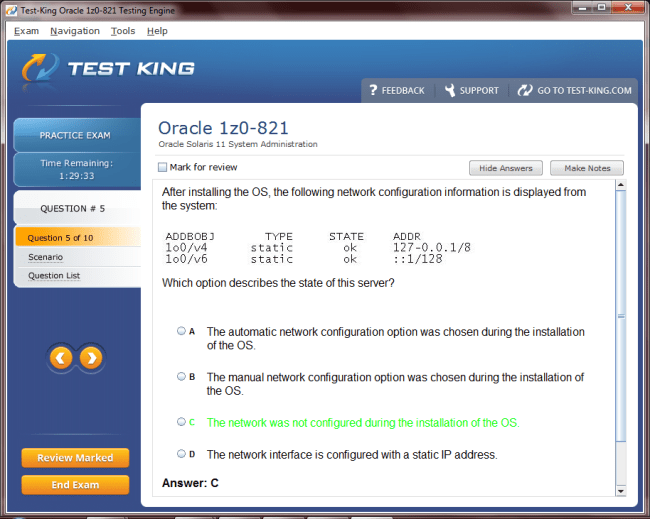Go to the previous question with the left arrow
This screenshot has height=519, width=650.
click(61, 358)
